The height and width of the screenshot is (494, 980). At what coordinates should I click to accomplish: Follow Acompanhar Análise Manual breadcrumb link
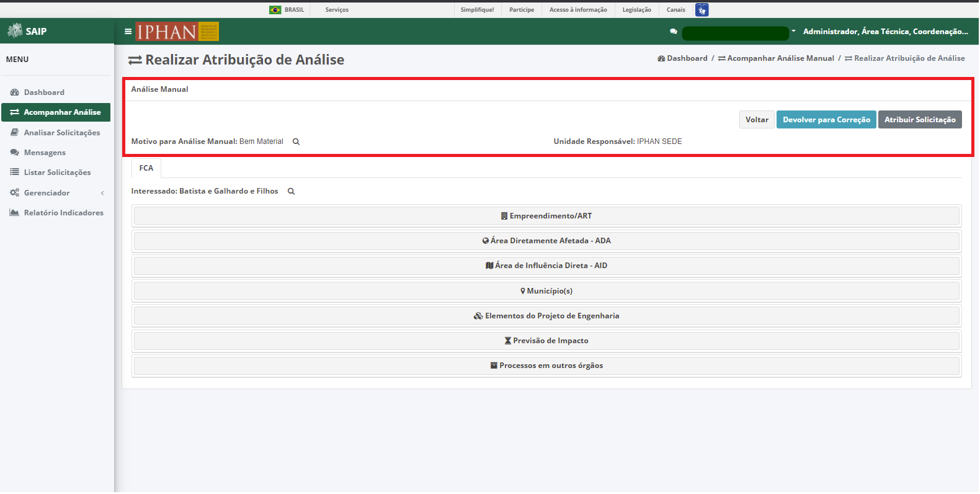776,58
